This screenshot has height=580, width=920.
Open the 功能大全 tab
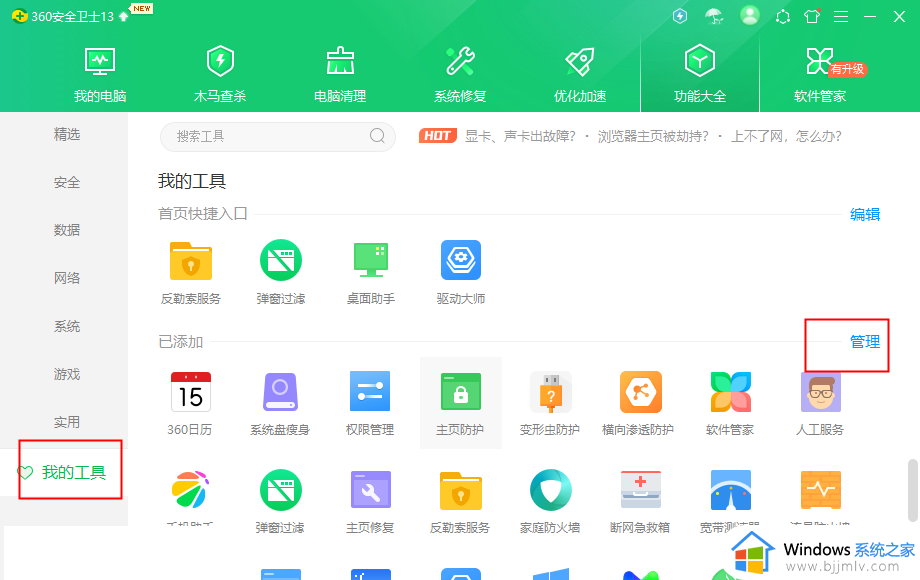[700, 75]
